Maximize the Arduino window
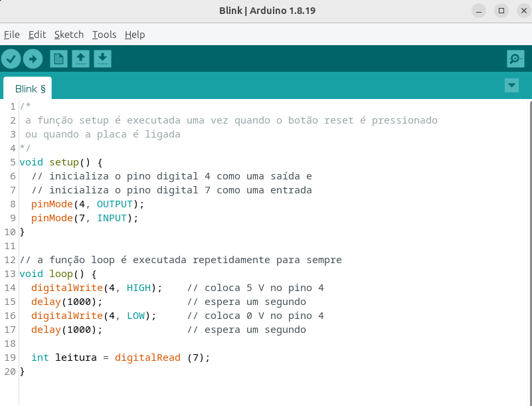 tap(501, 11)
